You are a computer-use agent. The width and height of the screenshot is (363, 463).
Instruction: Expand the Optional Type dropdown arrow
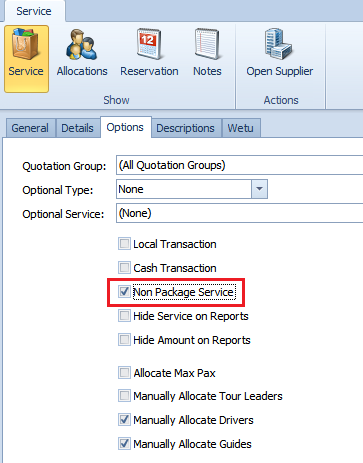[x=259, y=189]
